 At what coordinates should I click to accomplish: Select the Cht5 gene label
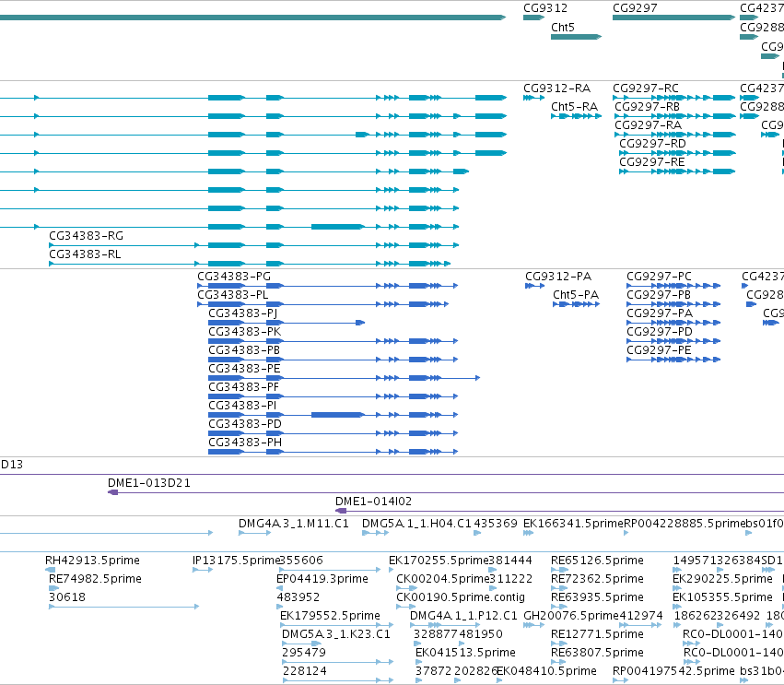(563, 27)
